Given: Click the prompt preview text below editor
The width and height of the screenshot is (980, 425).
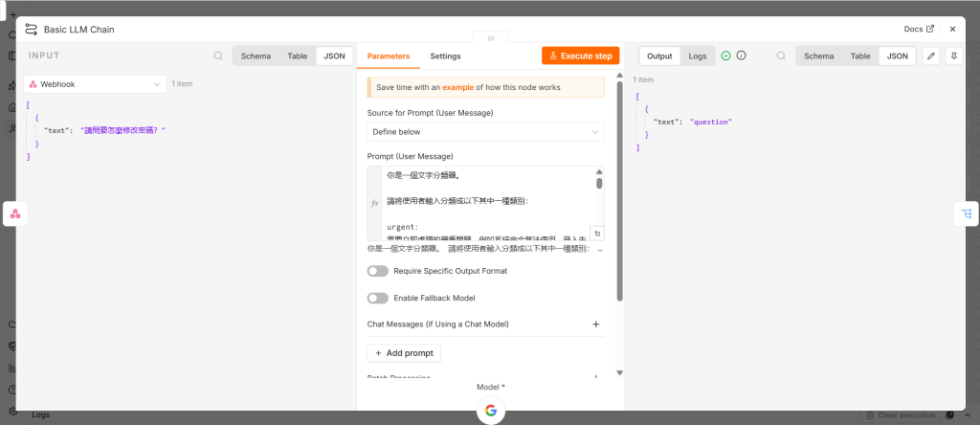Looking at the screenshot, I should coord(487,249).
